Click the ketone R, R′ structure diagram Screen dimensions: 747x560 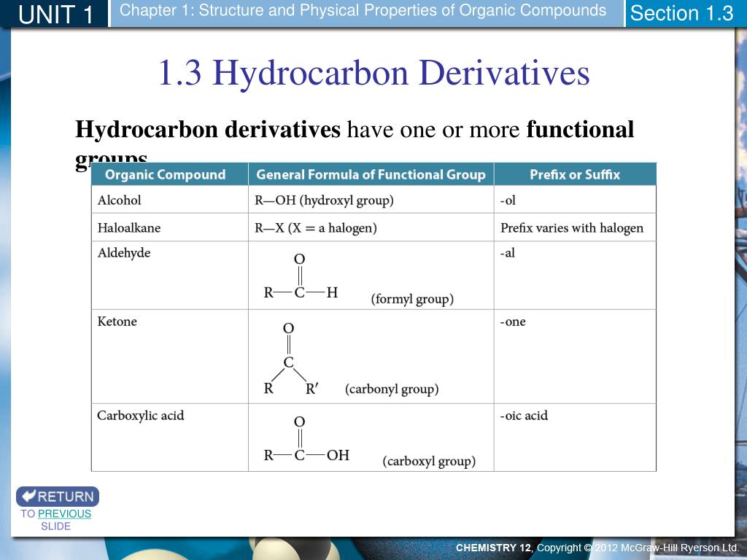(x=290, y=359)
